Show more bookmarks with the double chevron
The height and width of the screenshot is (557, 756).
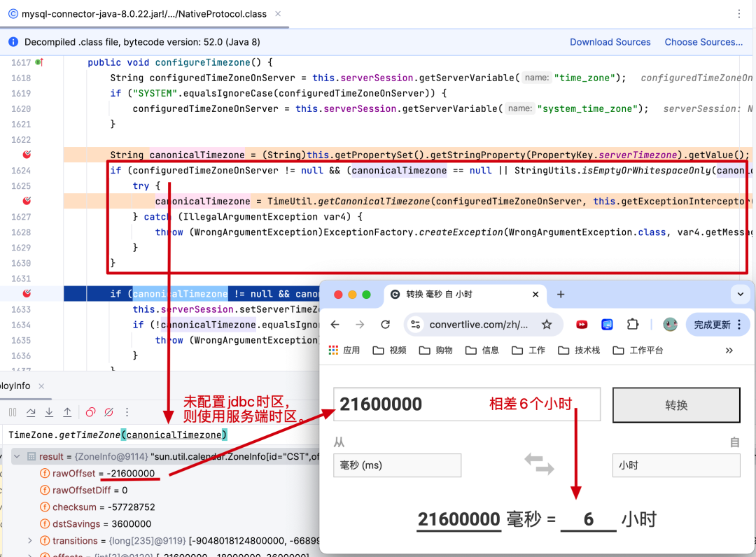729,351
